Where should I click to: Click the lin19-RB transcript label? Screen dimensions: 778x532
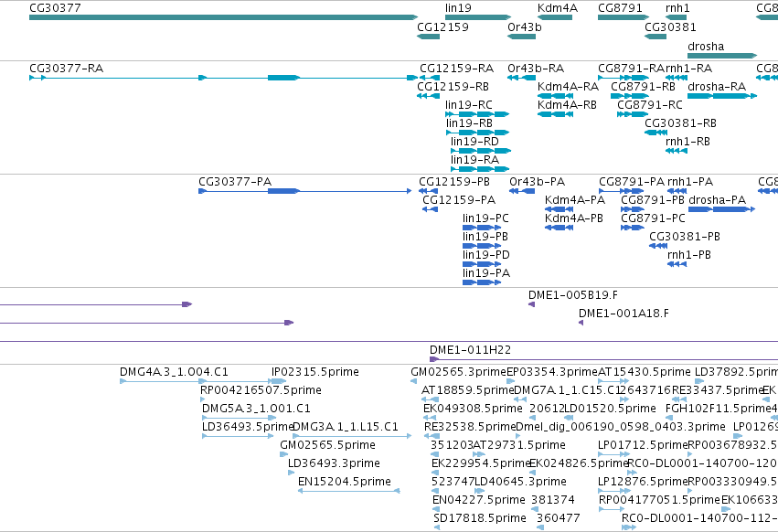coord(469,123)
